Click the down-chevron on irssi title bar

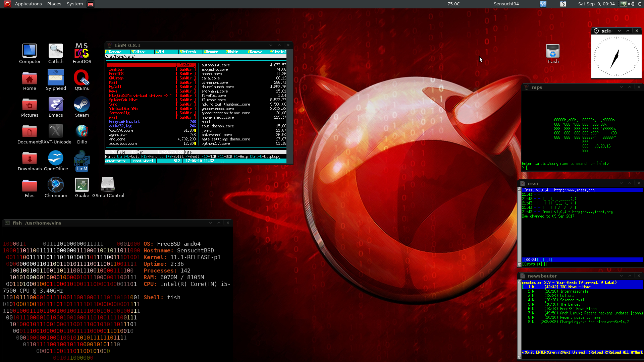(621, 183)
